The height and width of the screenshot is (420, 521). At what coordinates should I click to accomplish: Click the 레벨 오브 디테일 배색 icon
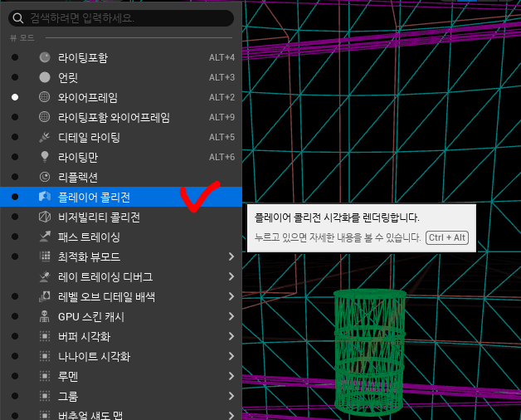coord(45,296)
